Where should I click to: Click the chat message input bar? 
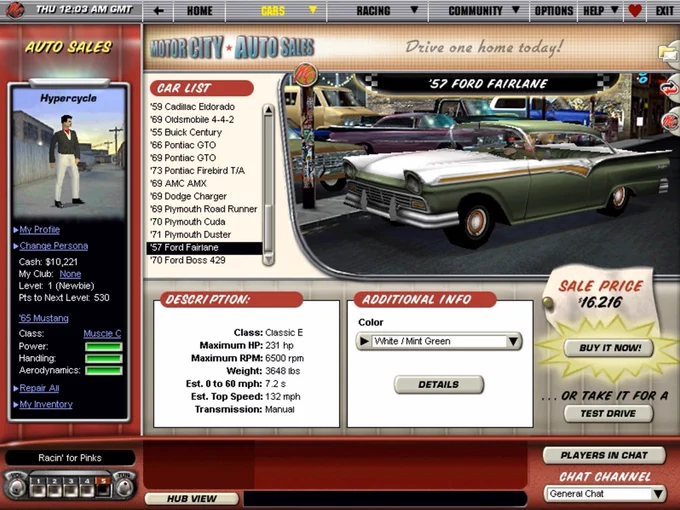pos(385,499)
